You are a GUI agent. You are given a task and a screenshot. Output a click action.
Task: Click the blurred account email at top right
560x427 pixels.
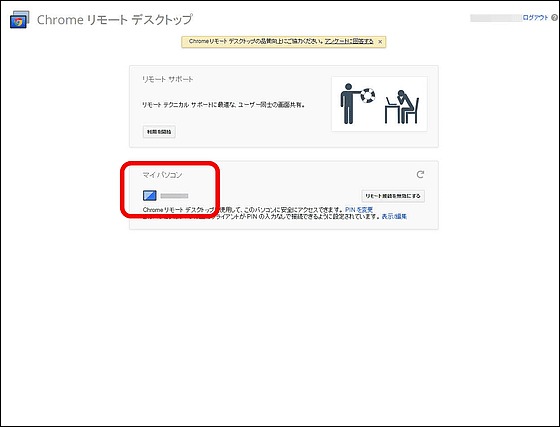pos(496,18)
